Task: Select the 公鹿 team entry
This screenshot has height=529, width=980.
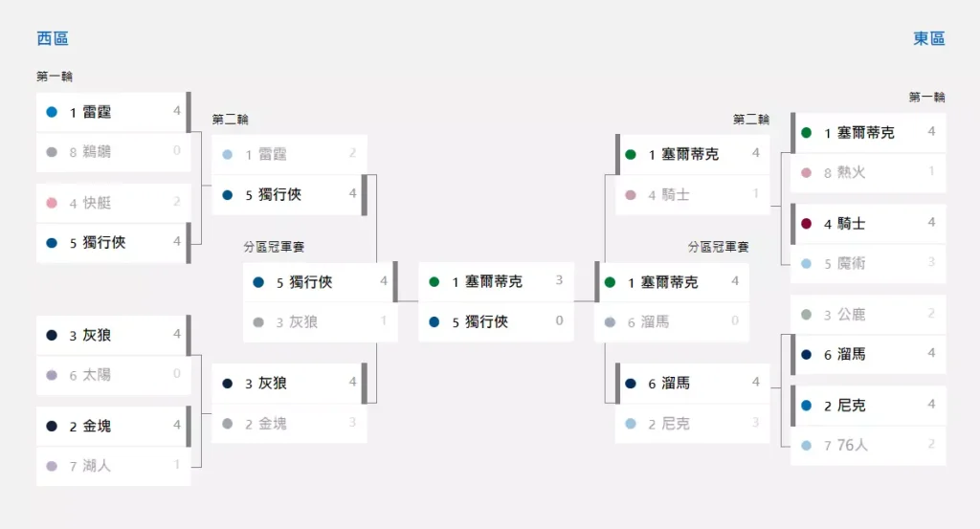Action: click(x=868, y=315)
